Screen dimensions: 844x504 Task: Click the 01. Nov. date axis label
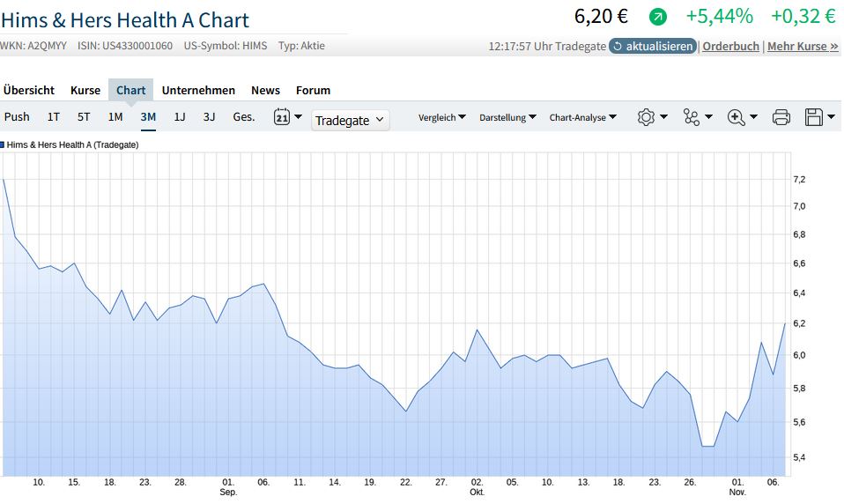click(x=737, y=486)
